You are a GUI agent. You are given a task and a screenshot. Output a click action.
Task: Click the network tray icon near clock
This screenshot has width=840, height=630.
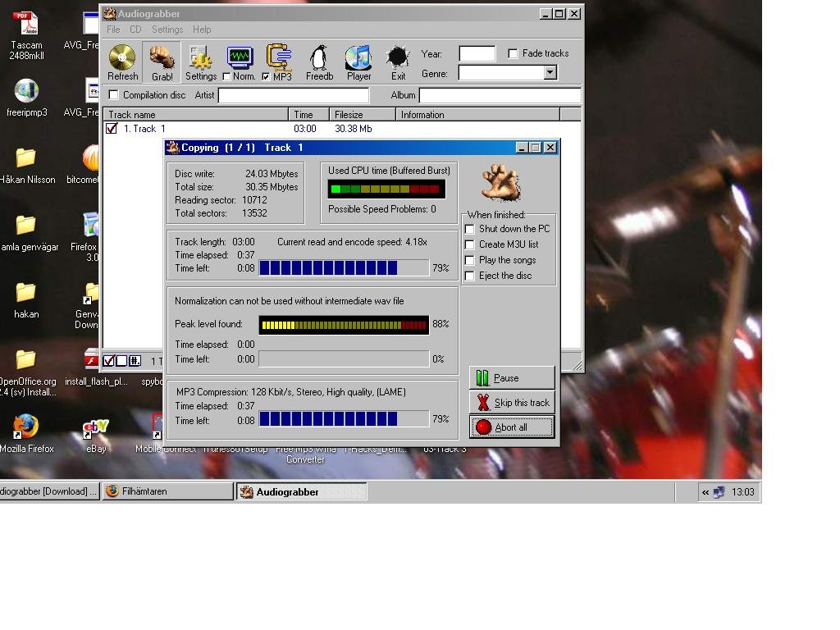tap(719, 492)
